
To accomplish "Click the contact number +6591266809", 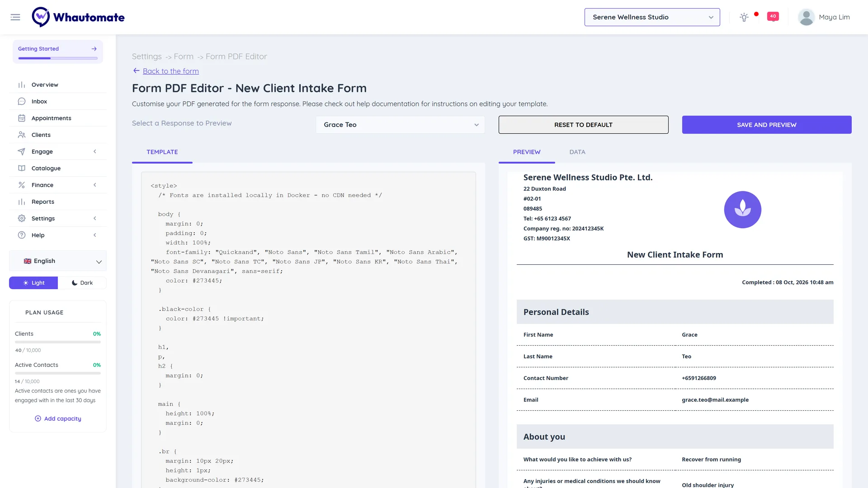I will click(699, 378).
